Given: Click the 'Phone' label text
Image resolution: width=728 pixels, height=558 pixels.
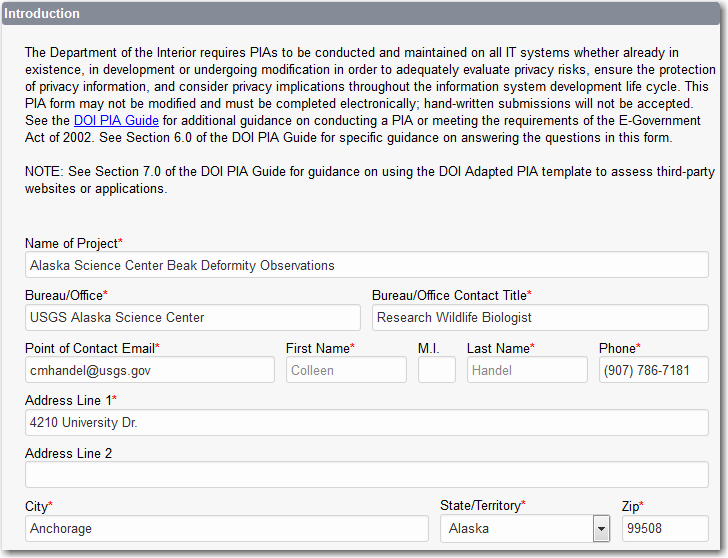Looking at the screenshot, I should (x=620, y=348).
